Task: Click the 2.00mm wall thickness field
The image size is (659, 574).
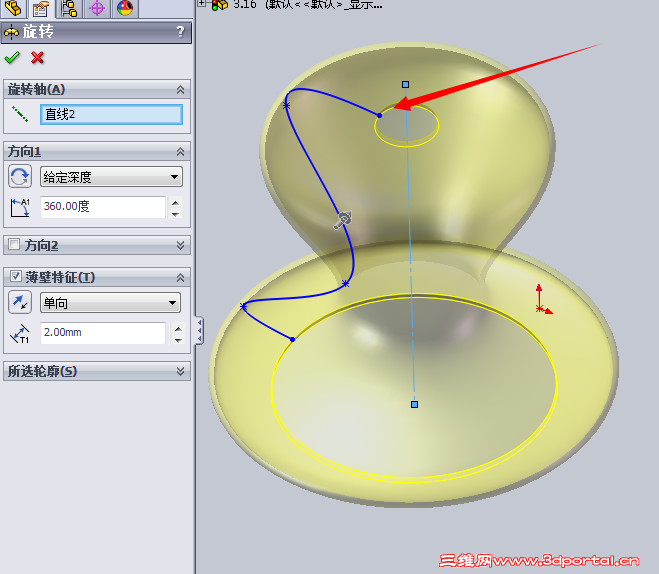Action: click(x=103, y=333)
